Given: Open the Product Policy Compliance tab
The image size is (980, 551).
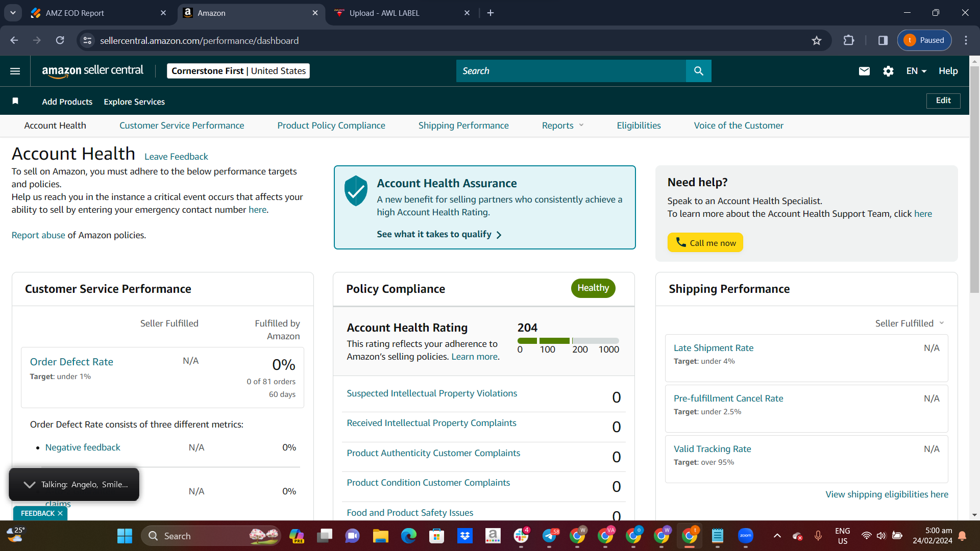Looking at the screenshot, I should 331,126.
